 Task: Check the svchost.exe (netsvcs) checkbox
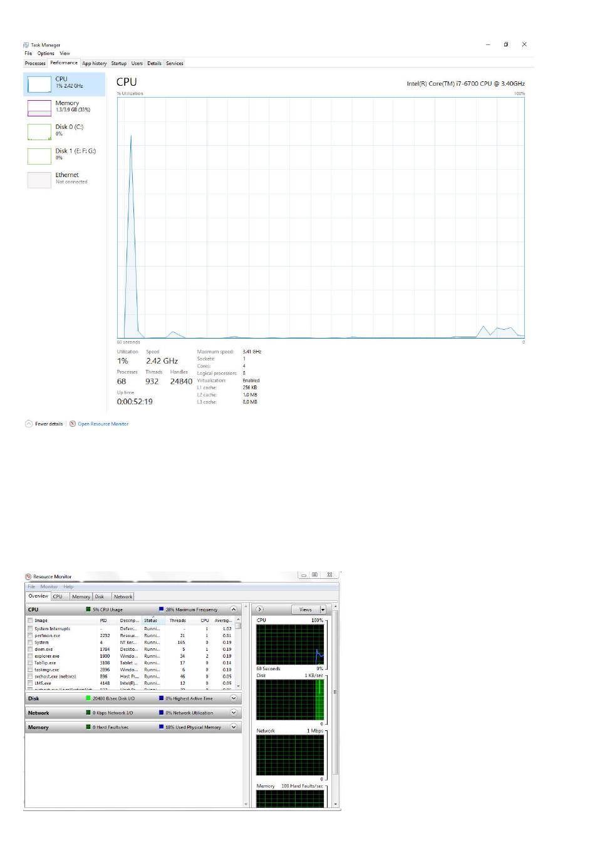[x=30, y=676]
